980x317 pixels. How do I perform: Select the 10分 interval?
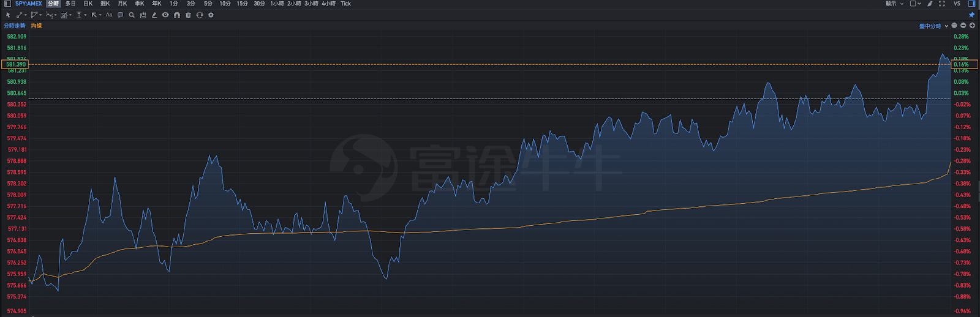tap(225, 4)
